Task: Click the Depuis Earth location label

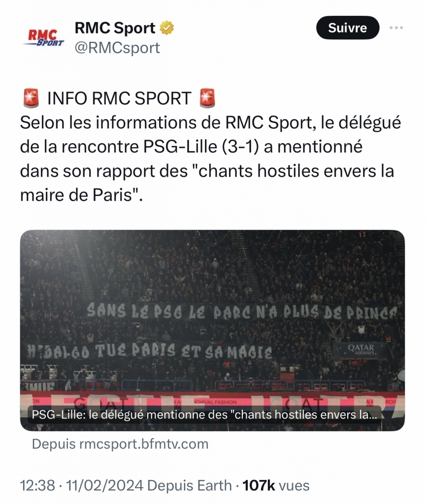Action: click(189, 485)
